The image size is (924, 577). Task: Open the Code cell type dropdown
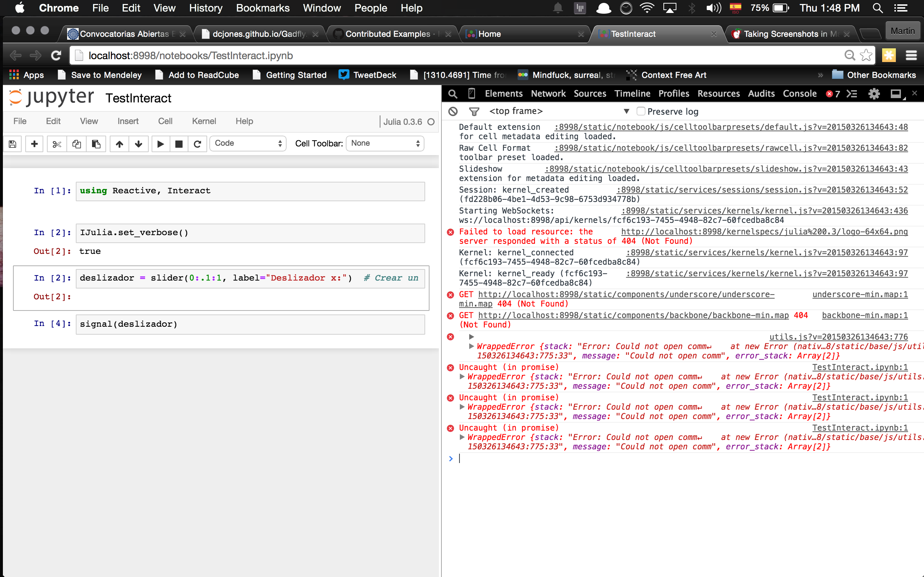248,144
